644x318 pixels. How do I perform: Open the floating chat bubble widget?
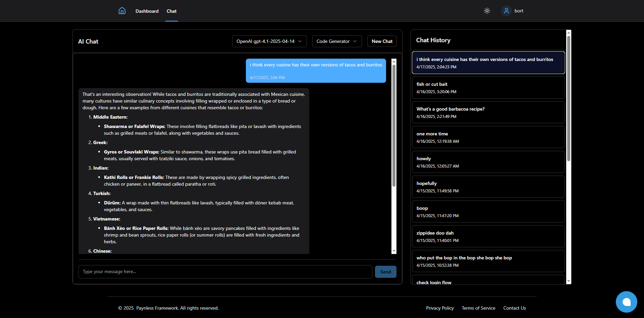[626, 302]
